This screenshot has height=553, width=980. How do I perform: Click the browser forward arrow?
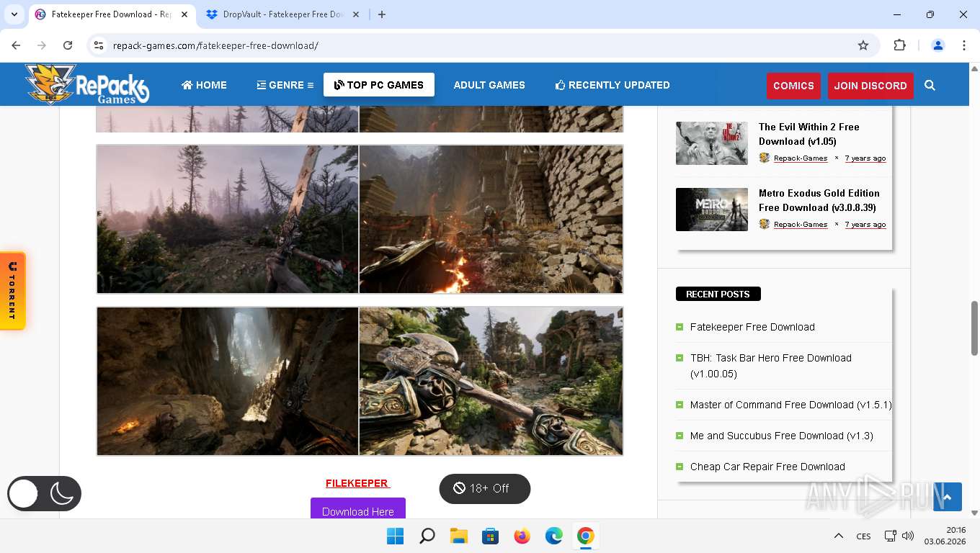[x=42, y=45]
